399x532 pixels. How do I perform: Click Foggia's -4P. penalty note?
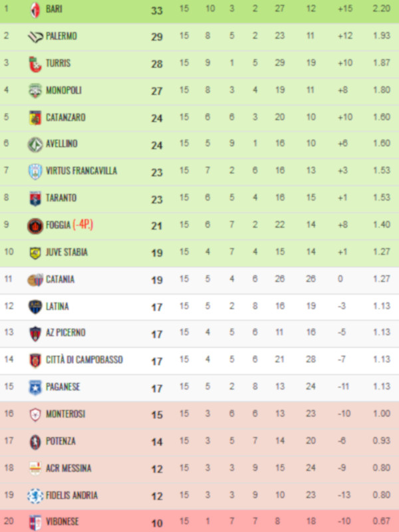[x=83, y=225]
